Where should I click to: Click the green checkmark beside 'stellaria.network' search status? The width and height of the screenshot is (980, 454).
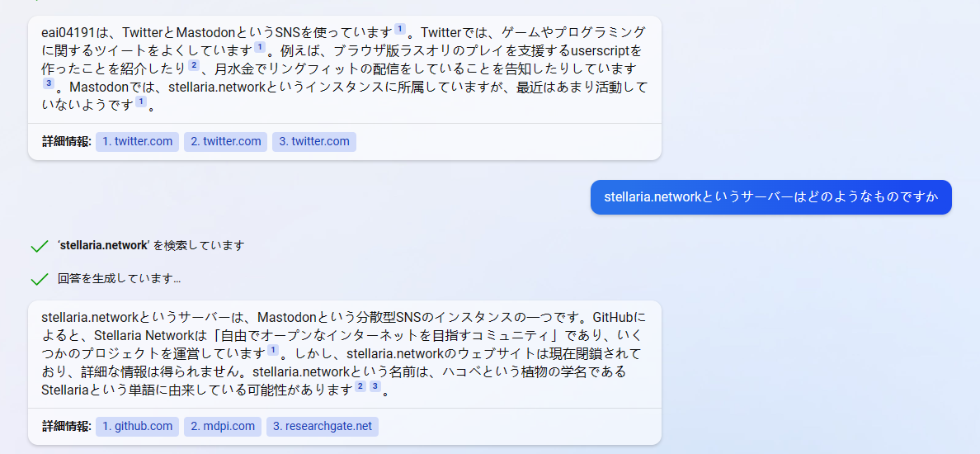click(x=40, y=246)
